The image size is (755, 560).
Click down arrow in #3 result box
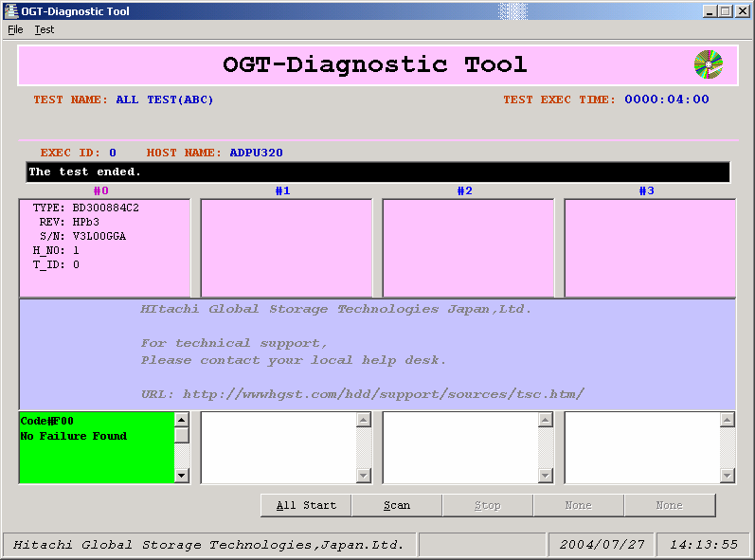pyautogui.click(x=728, y=476)
